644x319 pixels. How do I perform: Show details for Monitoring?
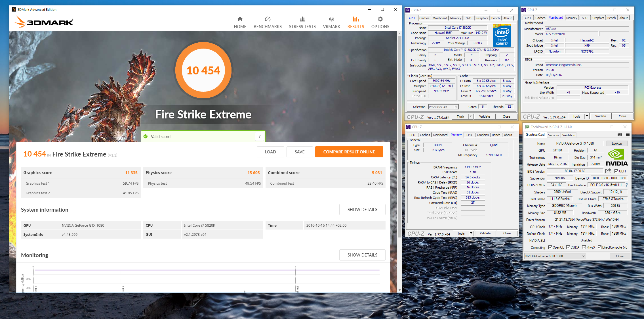pyautogui.click(x=362, y=255)
